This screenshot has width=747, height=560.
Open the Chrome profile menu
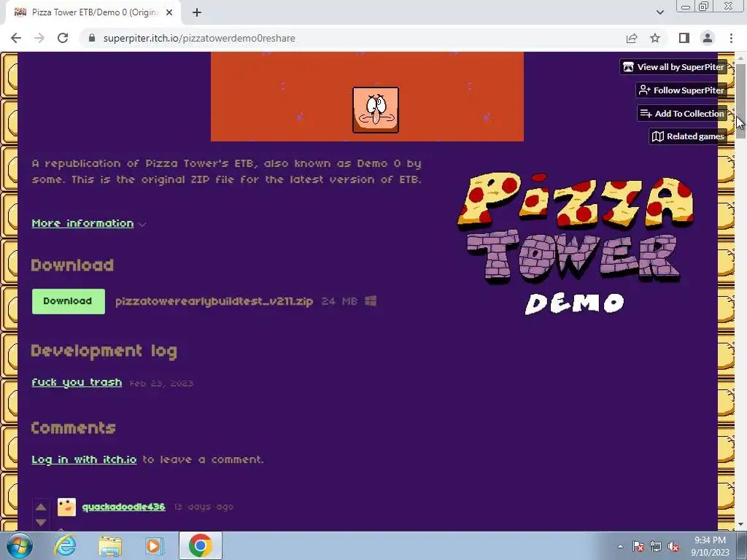pyautogui.click(x=708, y=38)
